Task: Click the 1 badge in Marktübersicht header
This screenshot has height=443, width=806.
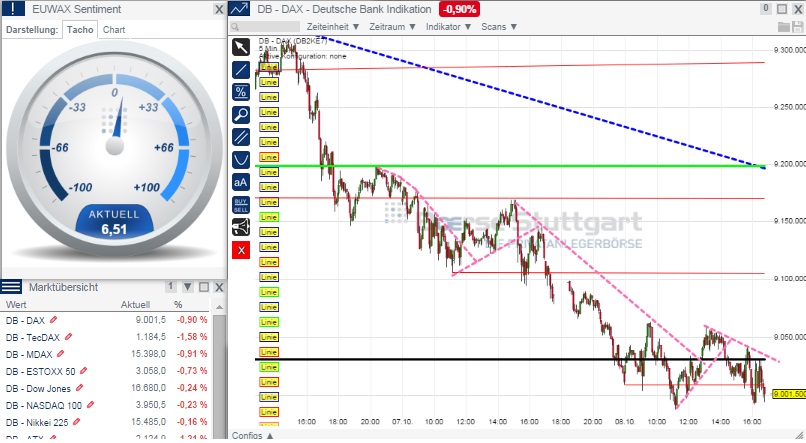Action: pyautogui.click(x=171, y=286)
